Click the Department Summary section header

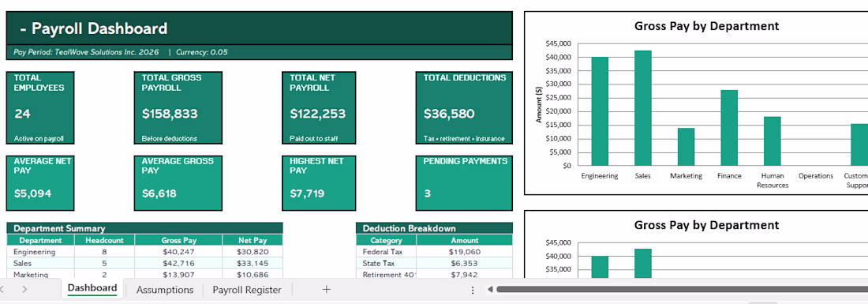tap(144, 228)
